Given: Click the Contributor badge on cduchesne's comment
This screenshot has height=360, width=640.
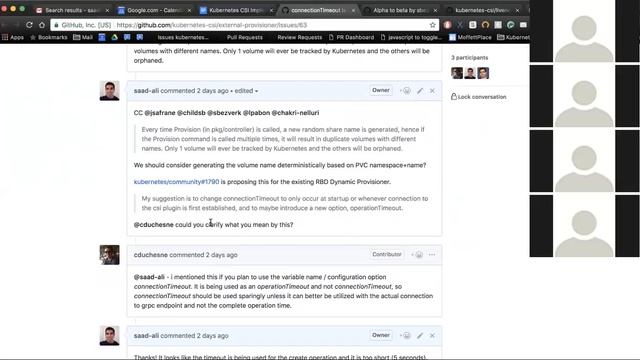Looking at the screenshot, I should point(387,254).
